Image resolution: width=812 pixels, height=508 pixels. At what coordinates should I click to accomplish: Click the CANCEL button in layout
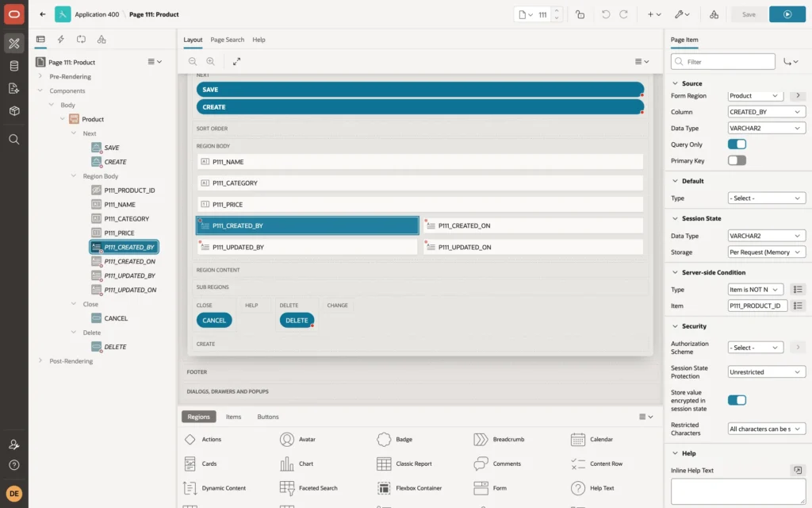[214, 321]
